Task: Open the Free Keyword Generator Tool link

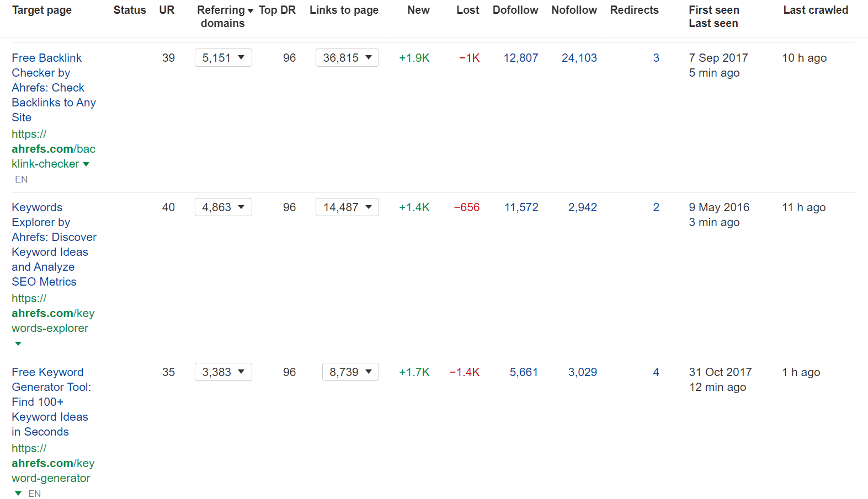Action: point(51,401)
